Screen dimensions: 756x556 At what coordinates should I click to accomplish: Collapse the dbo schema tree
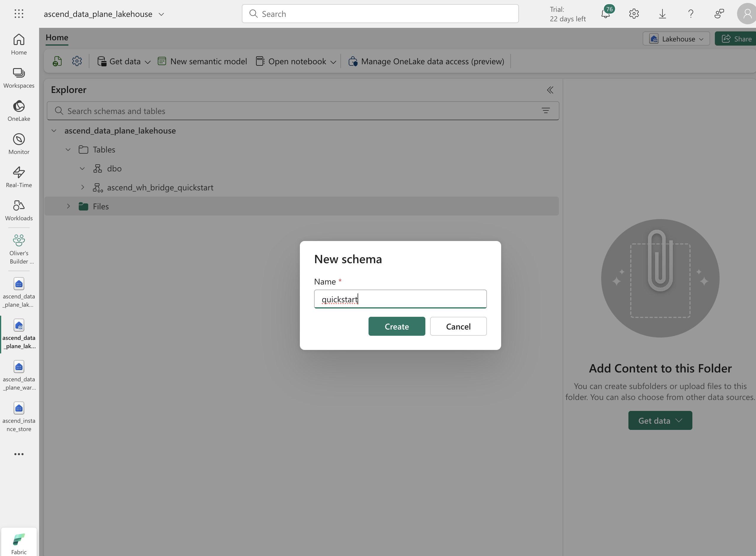(x=82, y=168)
